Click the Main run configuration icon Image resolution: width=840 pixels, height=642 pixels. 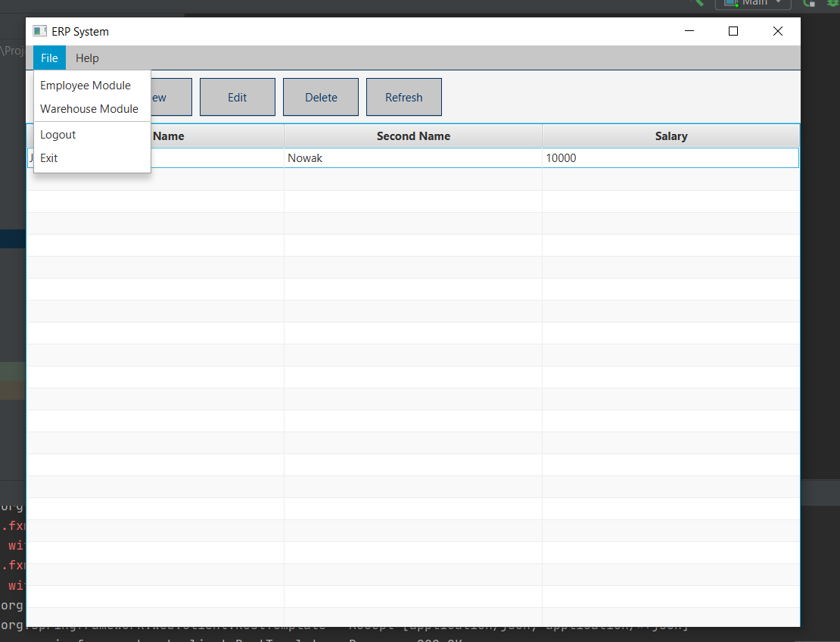729,4
